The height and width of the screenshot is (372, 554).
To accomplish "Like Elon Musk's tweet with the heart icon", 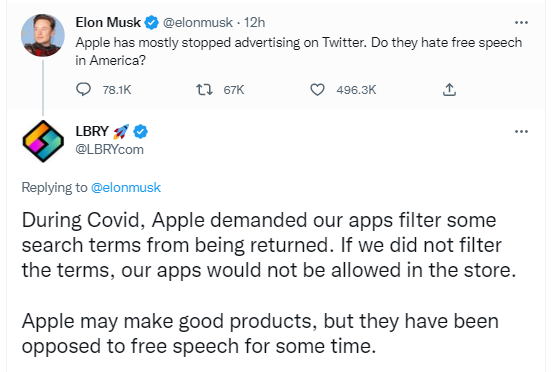I will (317, 90).
